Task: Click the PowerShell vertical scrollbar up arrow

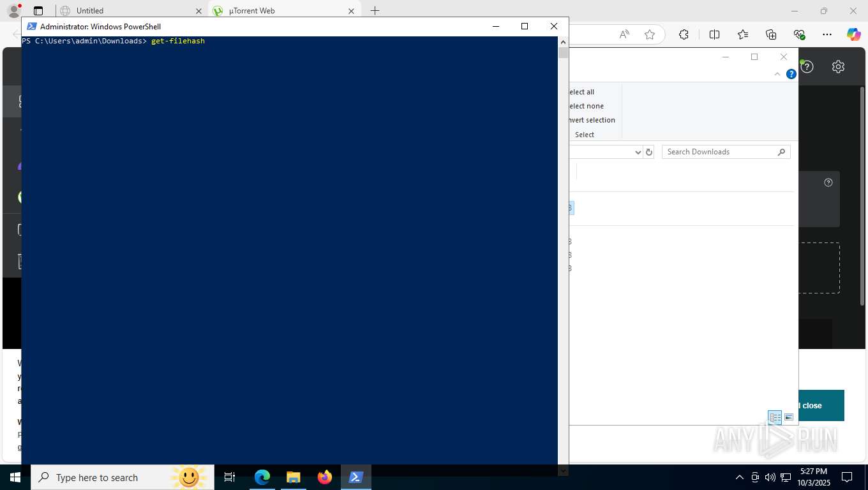Action: [x=563, y=41]
